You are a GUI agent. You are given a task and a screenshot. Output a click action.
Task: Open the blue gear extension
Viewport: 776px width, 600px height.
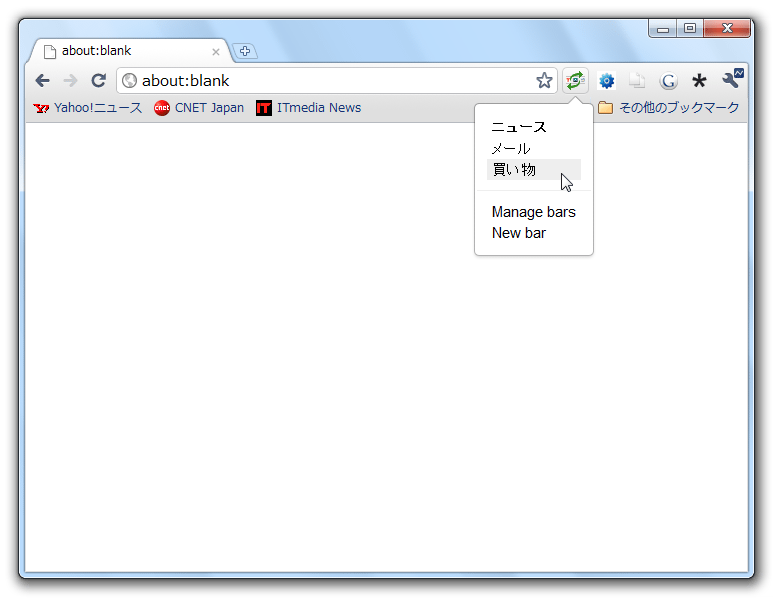click(606, 81)
